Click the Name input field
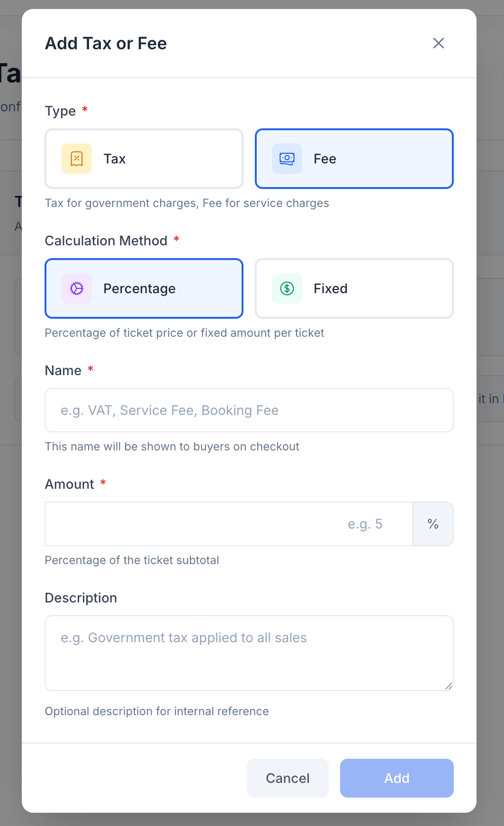Image resolution: width=504 pixels, height=826 pixels. 249,410
